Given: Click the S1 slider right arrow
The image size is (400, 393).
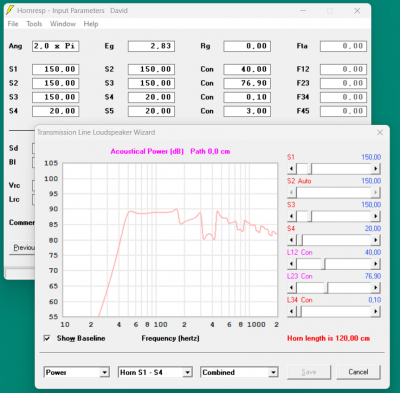Looking at the screenshot, I should click(376, 169).
